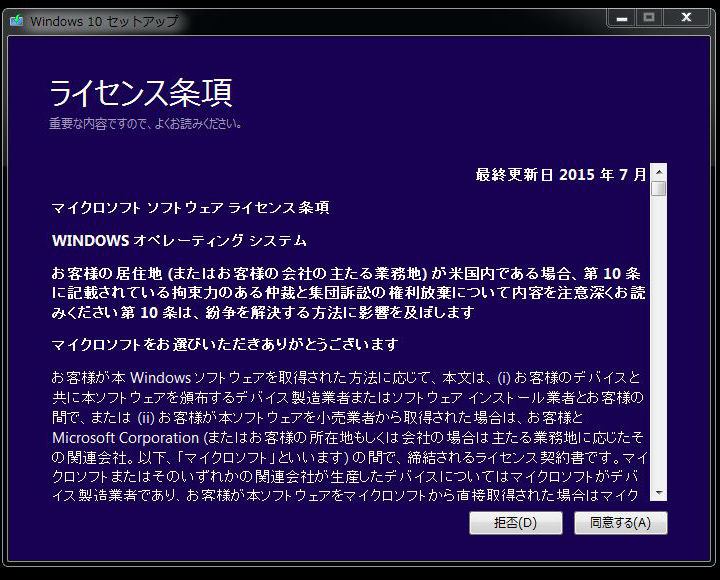
Task: Click the マイクロソフト ソフトウェア ライセンス条項 line
Action: point(191,208)
